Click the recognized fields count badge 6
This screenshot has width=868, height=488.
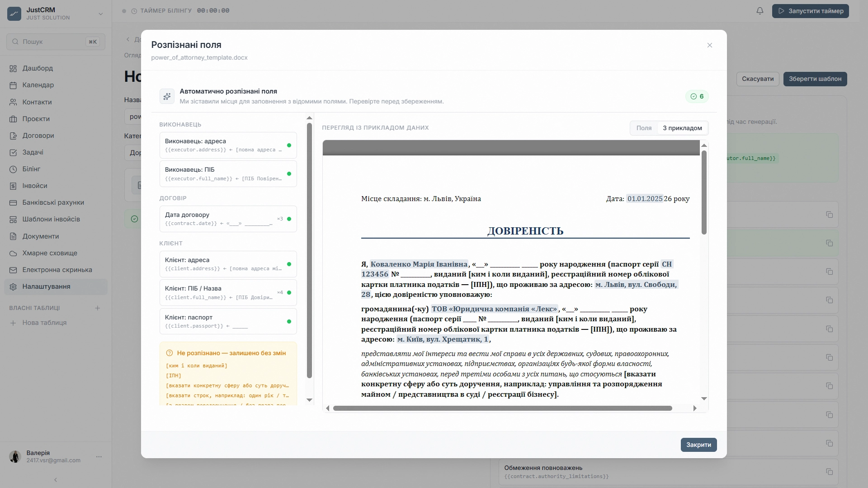tap(697, 96)
